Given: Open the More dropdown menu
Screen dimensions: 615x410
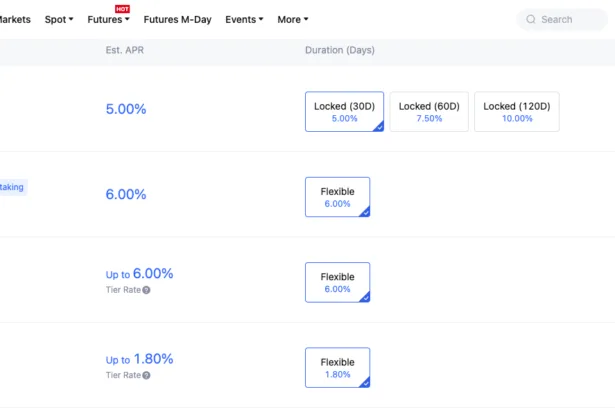Looking at the screenshot, I should coord(292,19).
